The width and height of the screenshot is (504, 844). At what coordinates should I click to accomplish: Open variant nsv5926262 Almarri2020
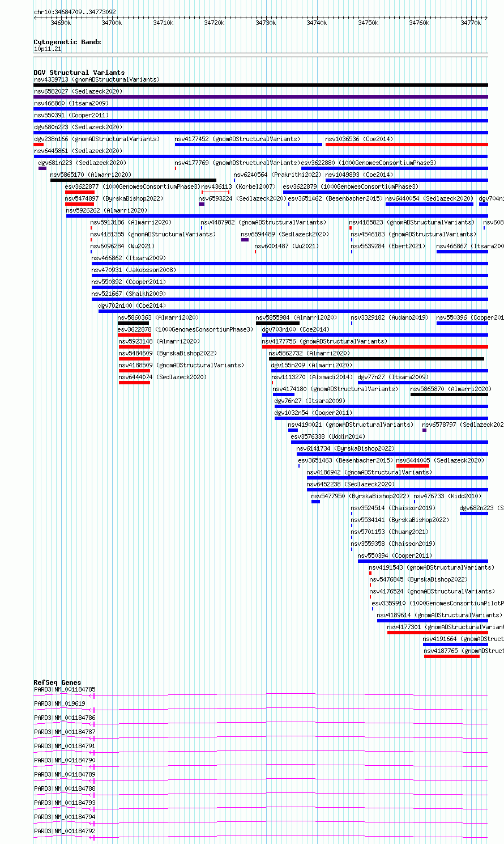tap(106, 210)
